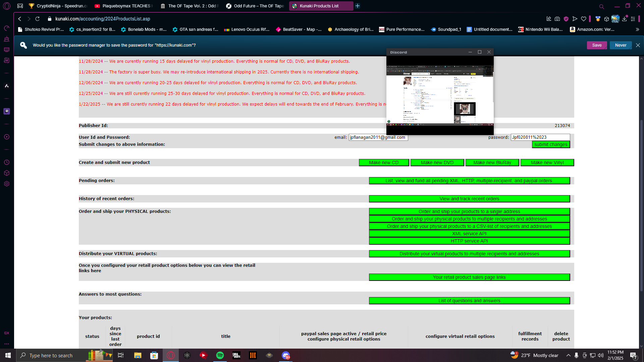Viewport: 644px width, 362px height.
Task: Open the history clock icon in sidebar
Action: 7,162
